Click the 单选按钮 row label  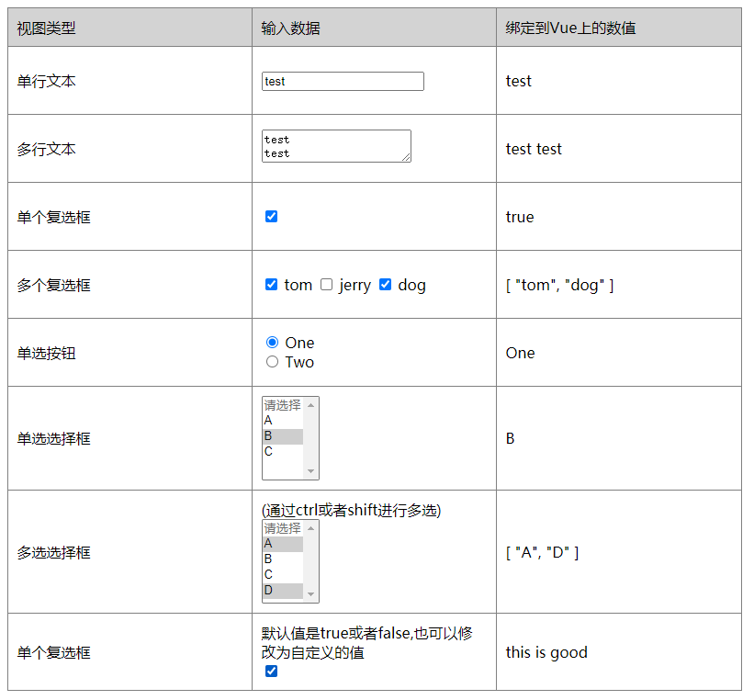point(46,353)
